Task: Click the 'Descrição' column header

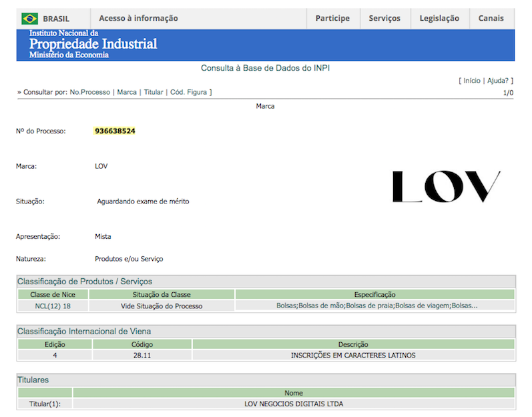Action: (353, 344)
